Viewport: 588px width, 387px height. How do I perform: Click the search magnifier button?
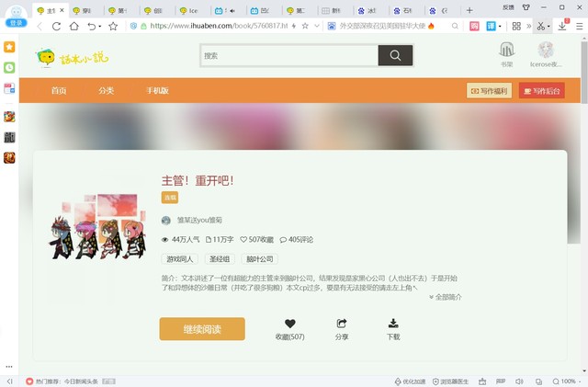[x=395, y=56]
